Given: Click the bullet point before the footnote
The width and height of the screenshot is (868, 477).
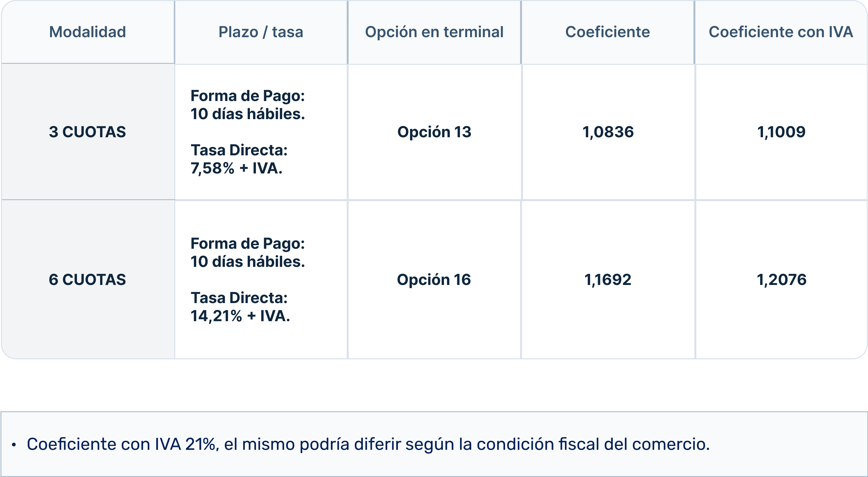Looking at the screenshot, I should point(14,445).
